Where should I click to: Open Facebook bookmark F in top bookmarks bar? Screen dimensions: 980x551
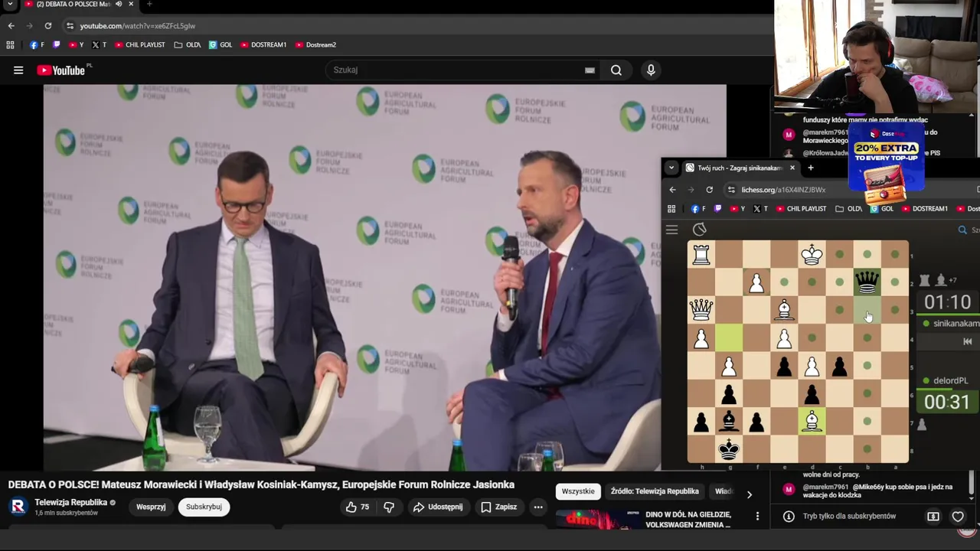[37, 45]
